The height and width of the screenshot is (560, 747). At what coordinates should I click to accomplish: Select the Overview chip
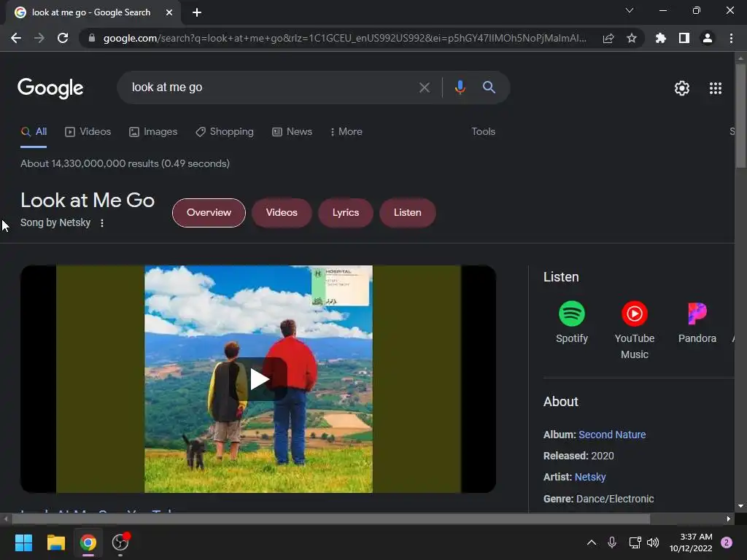[x=209, y=213]
